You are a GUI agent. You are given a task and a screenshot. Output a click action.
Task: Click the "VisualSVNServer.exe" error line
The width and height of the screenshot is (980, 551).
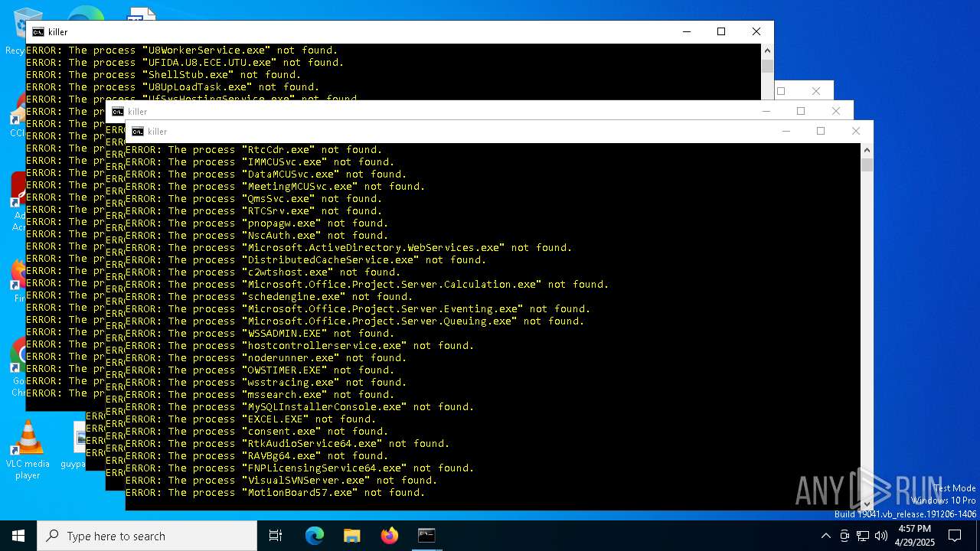click(x=282, y=481)
